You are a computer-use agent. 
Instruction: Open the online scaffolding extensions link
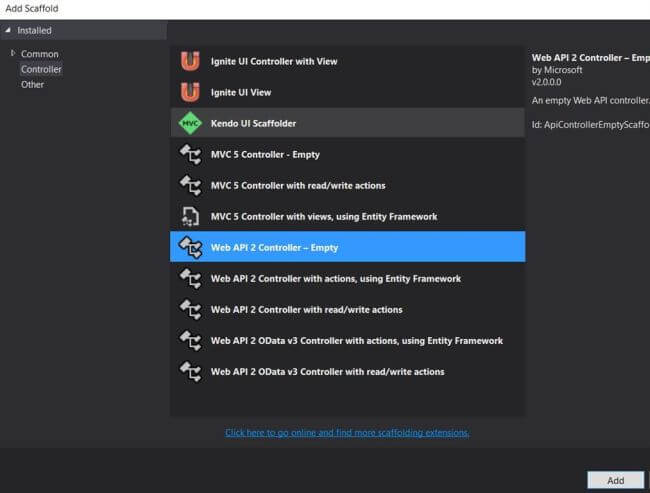coord(347,432)
